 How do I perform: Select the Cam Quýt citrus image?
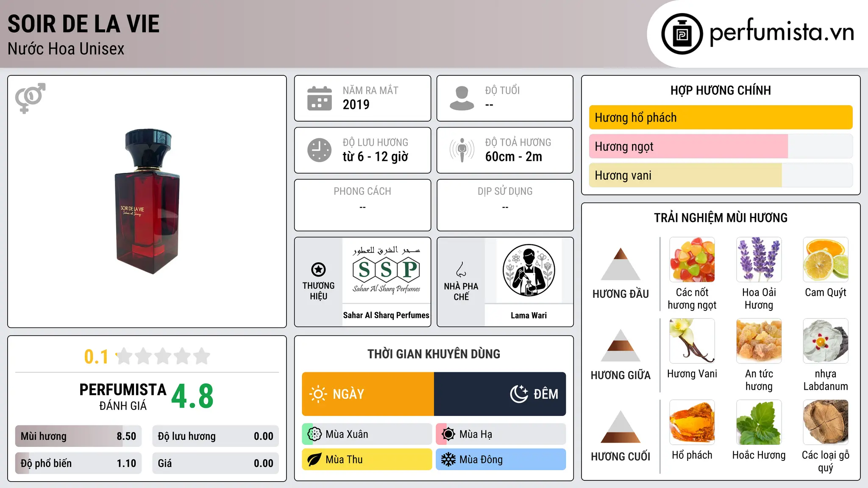(x=826, y=260)
